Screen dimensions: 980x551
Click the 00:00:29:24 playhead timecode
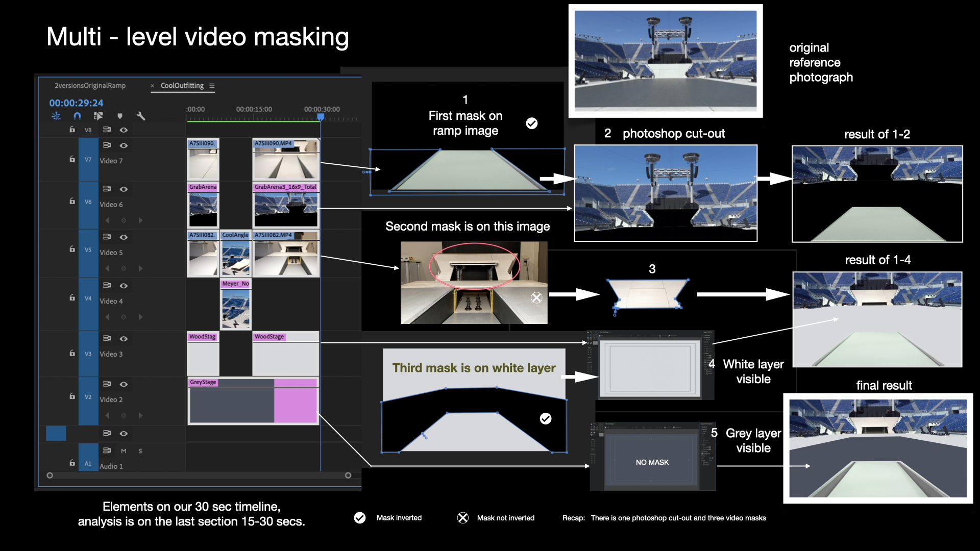pos(76,103)
